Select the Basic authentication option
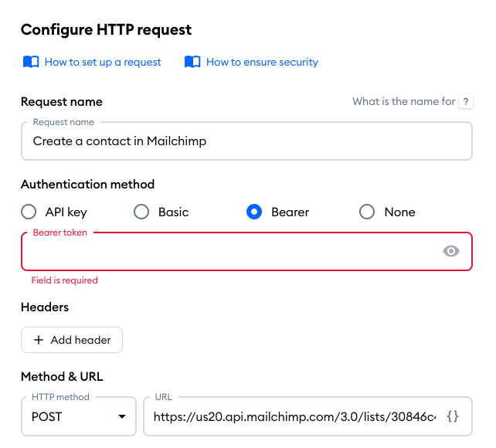Viewport: 496px width, 448px height. click(141, 212)
